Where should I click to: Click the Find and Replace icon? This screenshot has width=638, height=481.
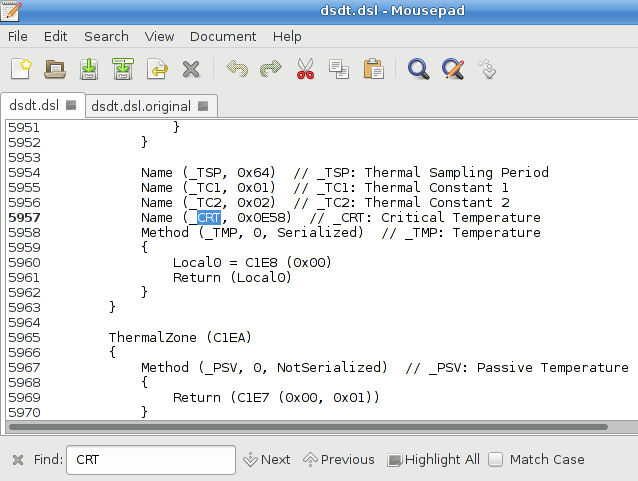tap(453, 68)
